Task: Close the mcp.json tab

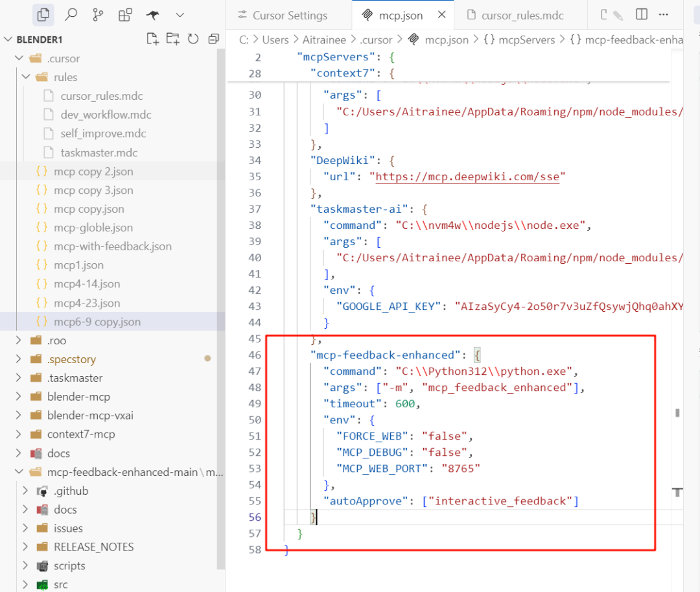Action: [x=441, y=15]
